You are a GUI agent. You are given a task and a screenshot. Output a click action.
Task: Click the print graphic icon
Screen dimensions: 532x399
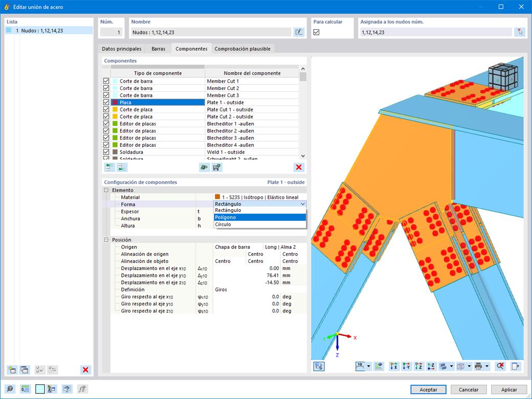click(x=479, y=366)
